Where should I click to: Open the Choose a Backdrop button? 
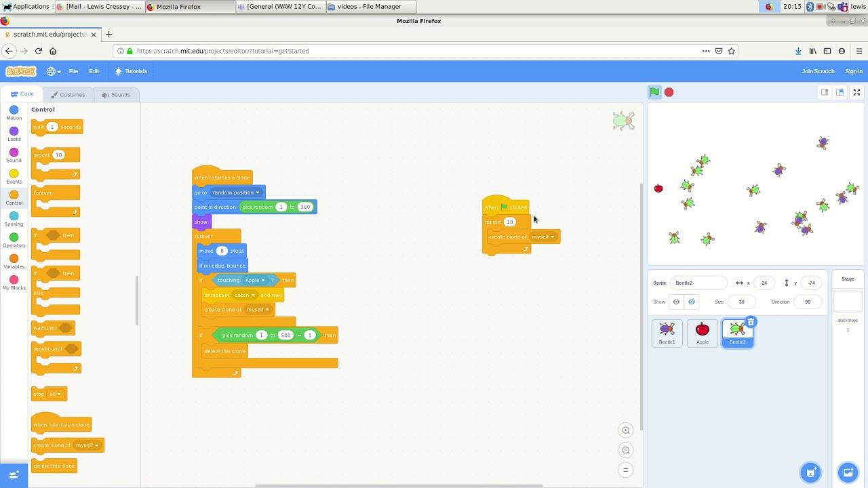pyautogui.click(x=848, y=472)
